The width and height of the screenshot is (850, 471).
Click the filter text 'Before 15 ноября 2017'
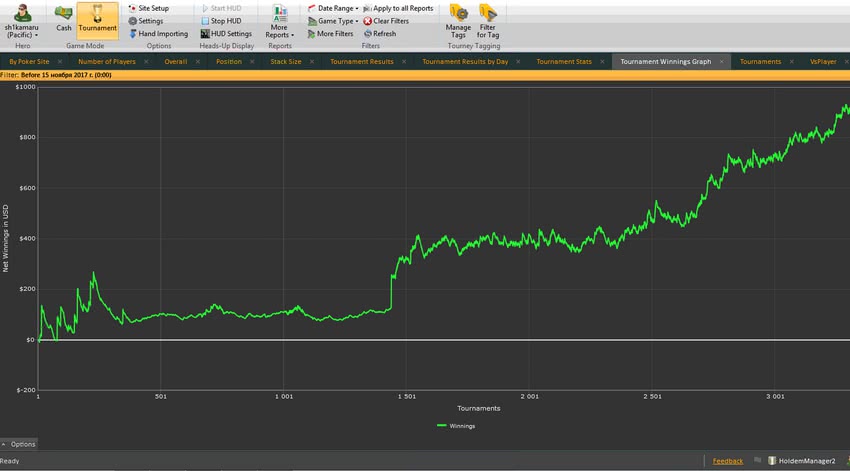pyautogui.click(x=66, y=75)
